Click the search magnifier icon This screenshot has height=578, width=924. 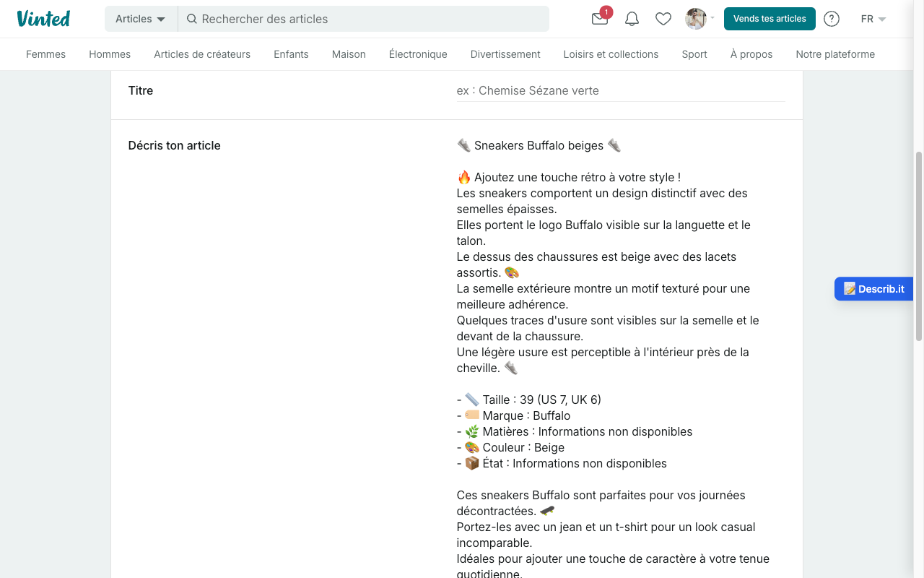[192, 19]
